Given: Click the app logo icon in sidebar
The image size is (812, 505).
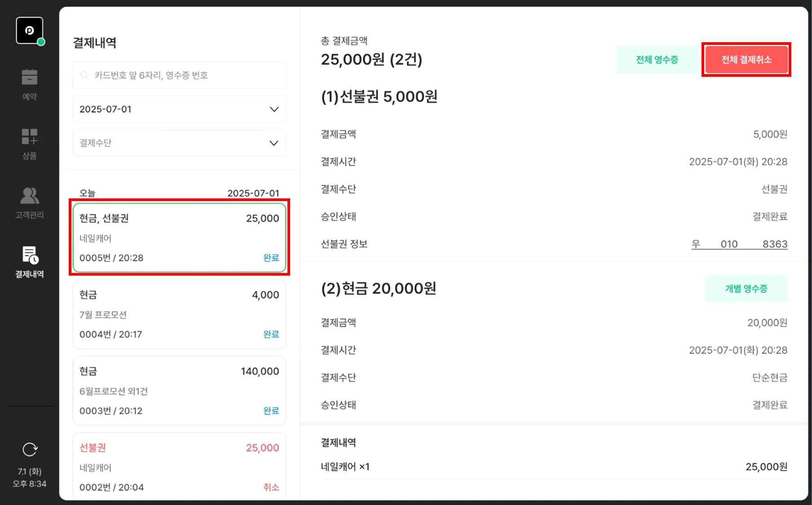Looking at the screenshot, I should [30, 31].
